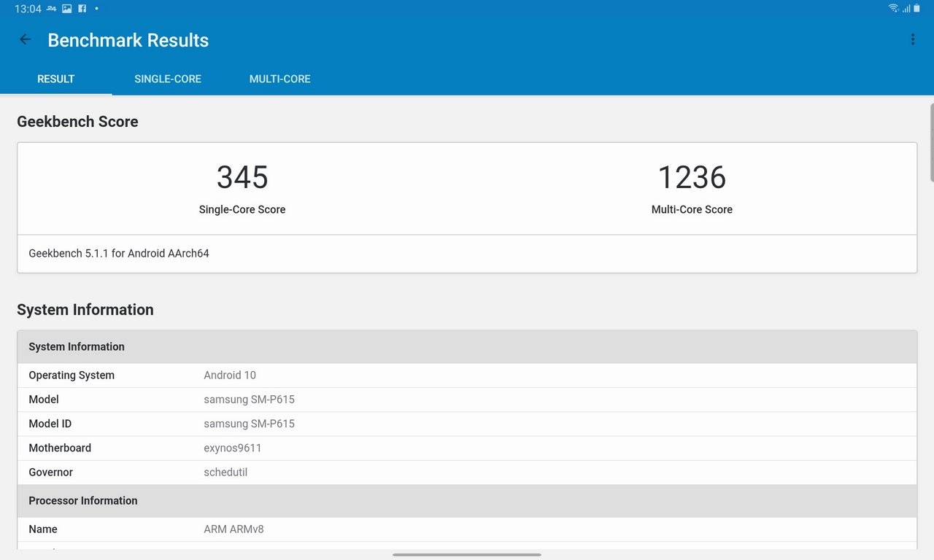
Task: Tap the ARM ARMv8 value
Action: click(233, 529)
